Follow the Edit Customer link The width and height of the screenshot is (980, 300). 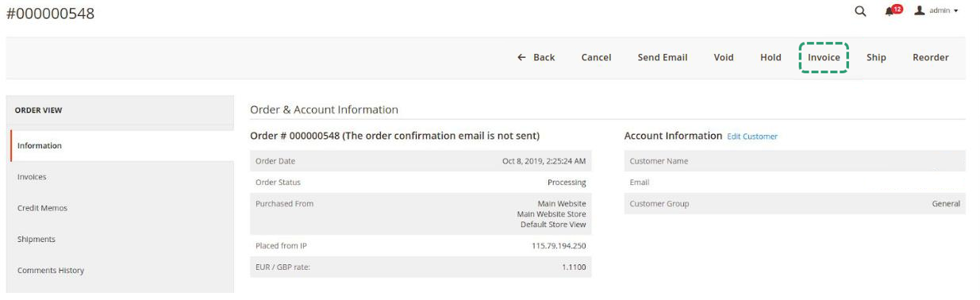752,137
